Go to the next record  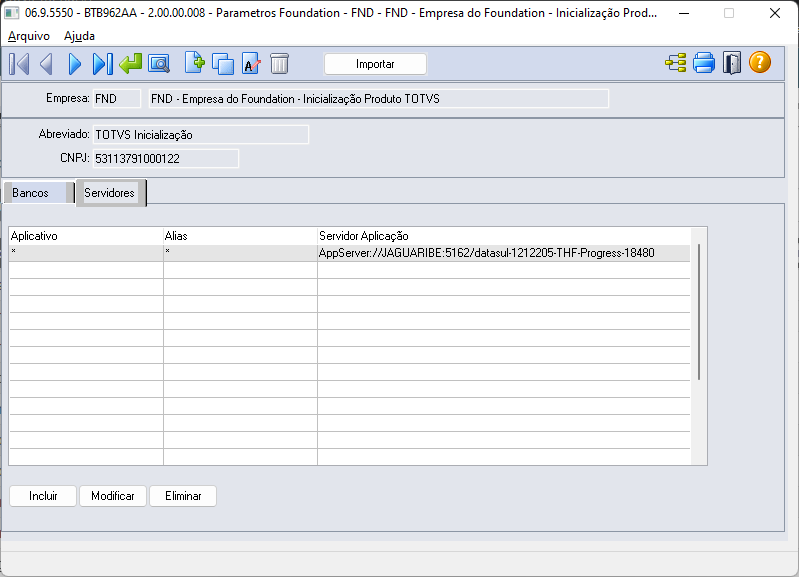pos(74,64)
